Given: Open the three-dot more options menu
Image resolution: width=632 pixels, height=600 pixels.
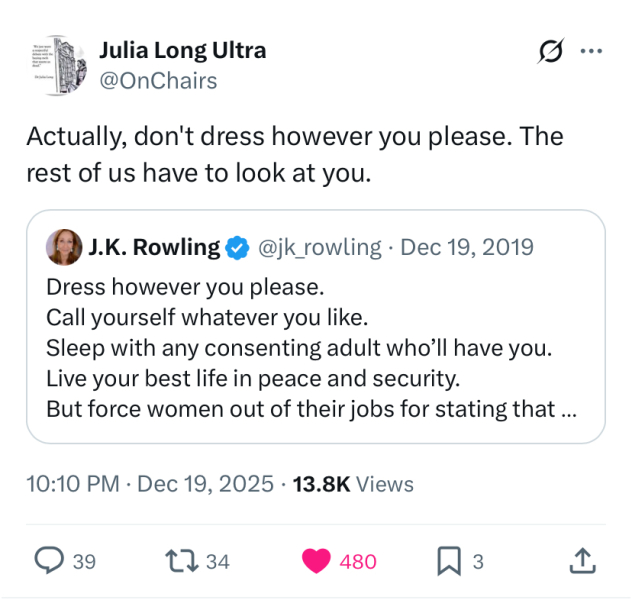Looking at the screenshot, I should point(592,51).
